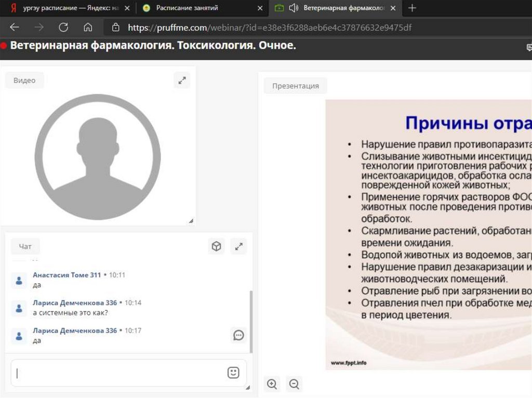
Task: Focus the chat message input field
Action: point(119,373)
